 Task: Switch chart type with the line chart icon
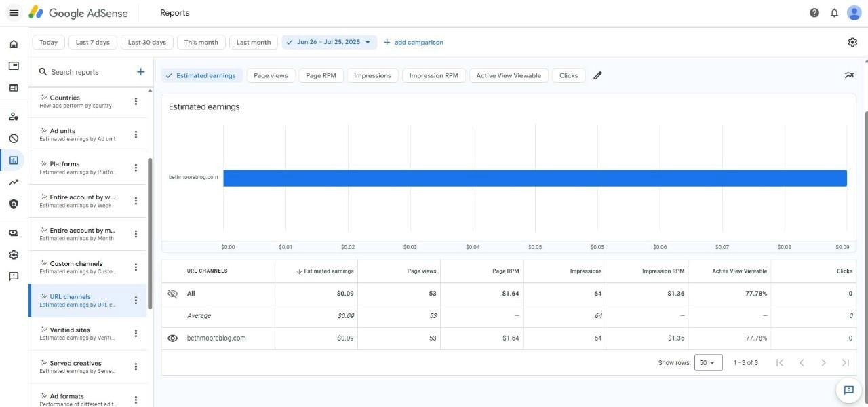tap(849, 75)
